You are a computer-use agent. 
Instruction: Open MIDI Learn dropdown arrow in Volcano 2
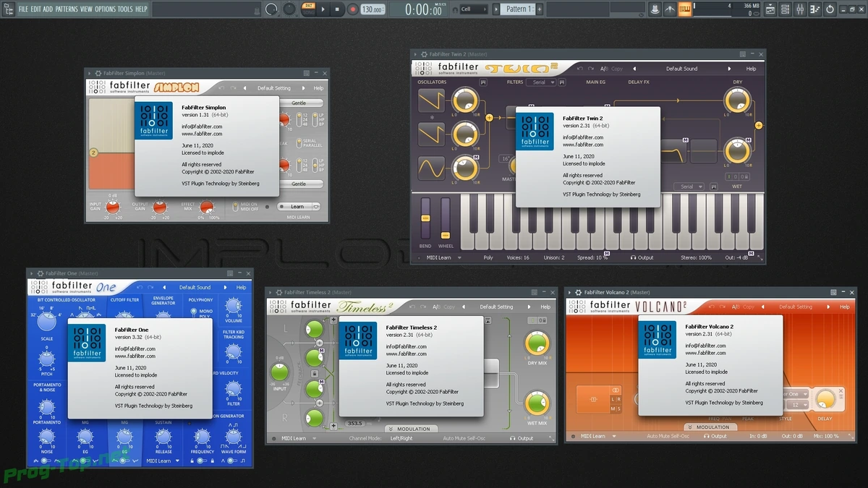[x=615, y=436]
